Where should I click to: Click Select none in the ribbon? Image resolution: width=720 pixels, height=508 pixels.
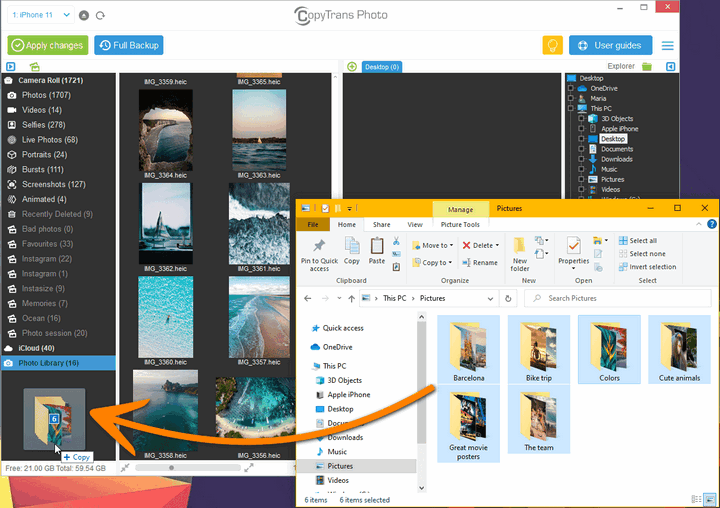click(642, 254)
